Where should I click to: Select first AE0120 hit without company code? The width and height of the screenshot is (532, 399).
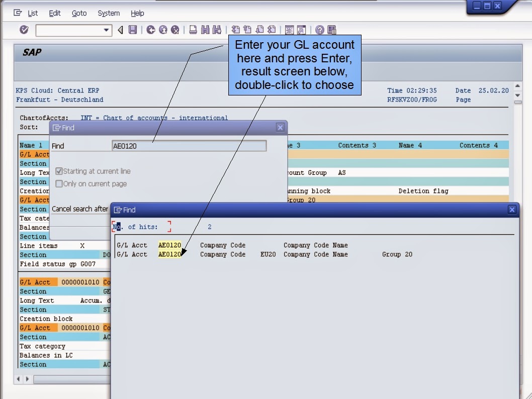(169, 245)
